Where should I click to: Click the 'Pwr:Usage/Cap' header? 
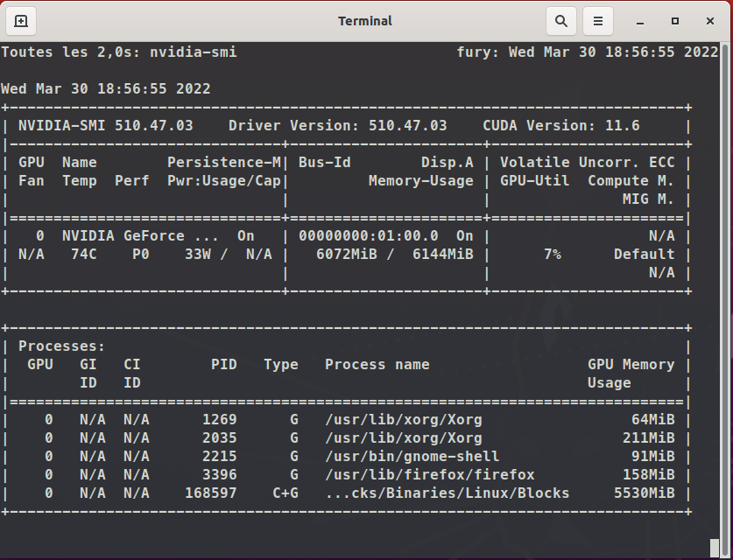(x=224, y=181)
